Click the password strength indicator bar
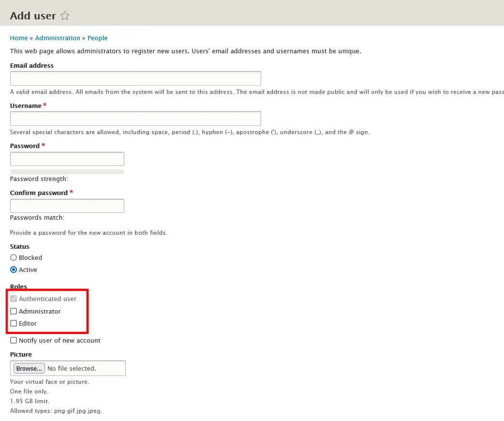Image resolution: width=504 pixels, height=421 pixels. pos(67,171)
